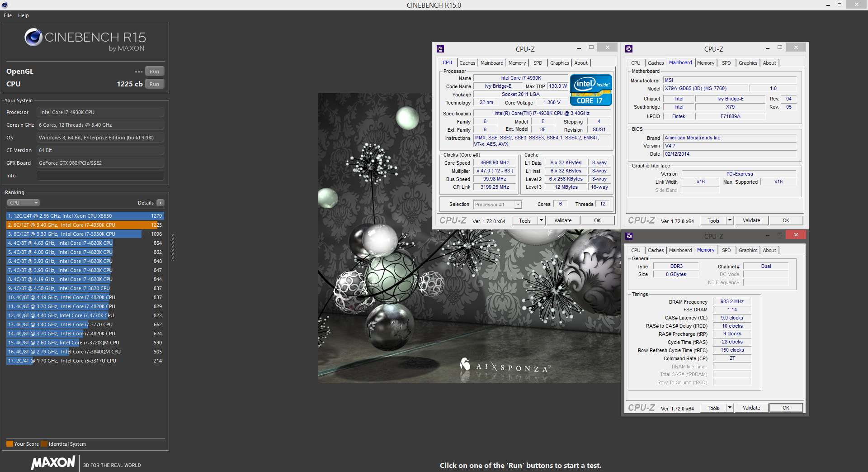
Task: Click Validate in the CPU tab window
Action: (x=563, y=220)
